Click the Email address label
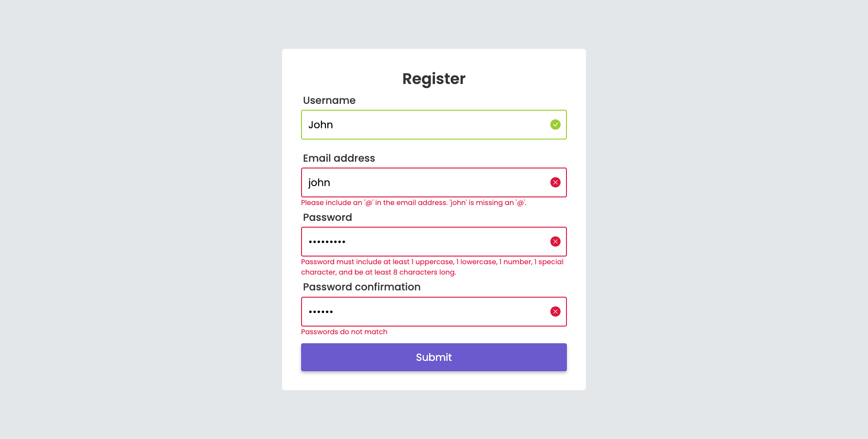Screen dimensions: 868x439 (x=339, y=158)
